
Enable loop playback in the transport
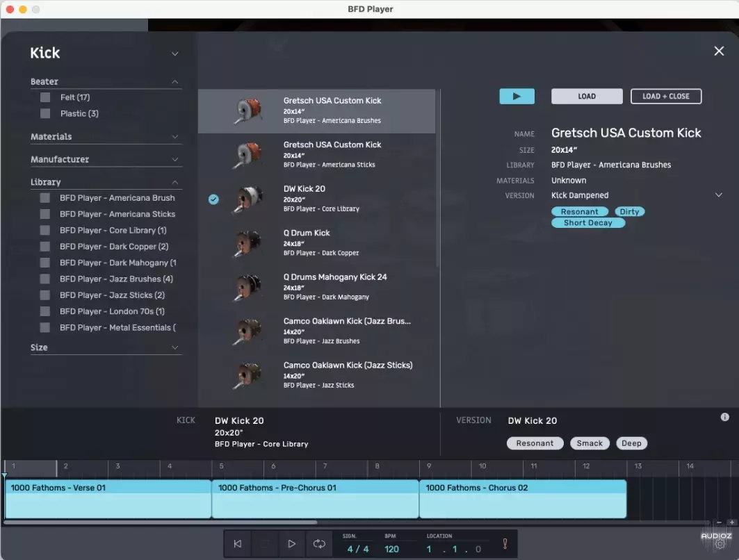coord(319,544)
